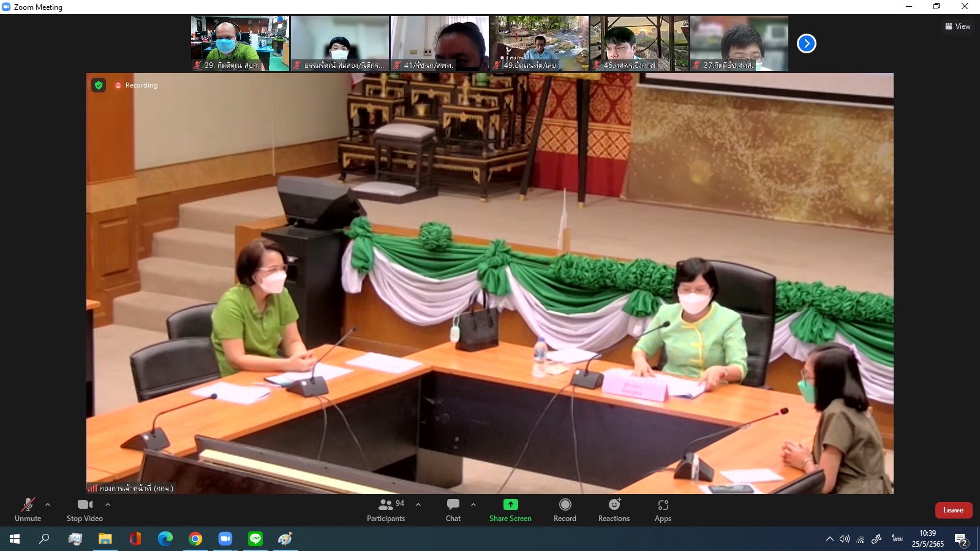Leave the meeting
The width and height of the screenshot is (980, 551).
[x=953, y=510]
